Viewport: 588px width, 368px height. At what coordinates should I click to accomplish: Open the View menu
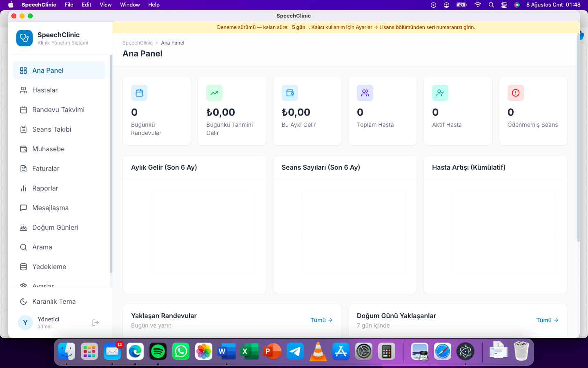[x=106, y=5]
